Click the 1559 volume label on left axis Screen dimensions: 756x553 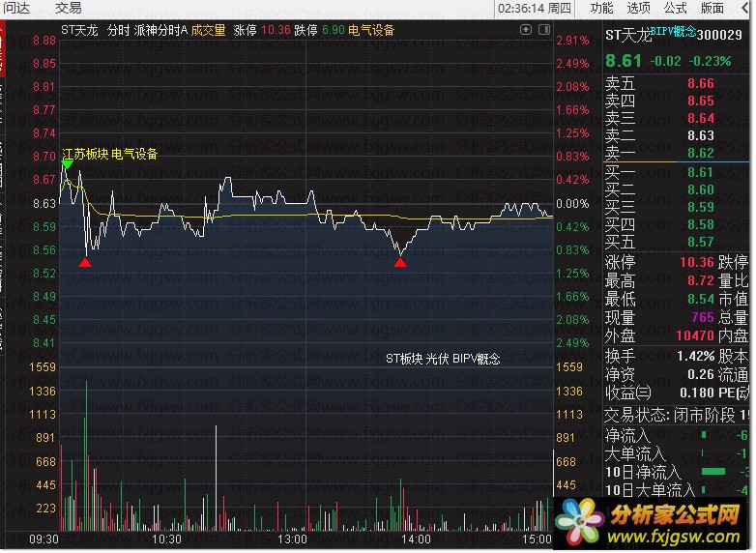tap(43, 367)
